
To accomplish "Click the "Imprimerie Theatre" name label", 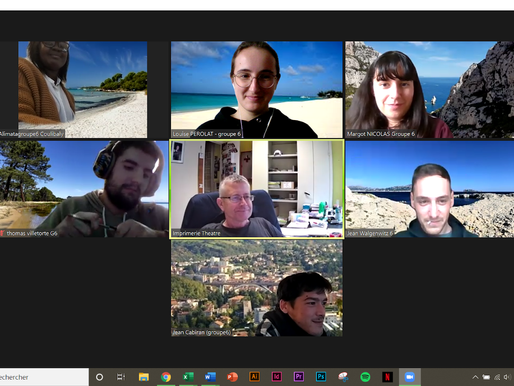I will pos(196,233).
